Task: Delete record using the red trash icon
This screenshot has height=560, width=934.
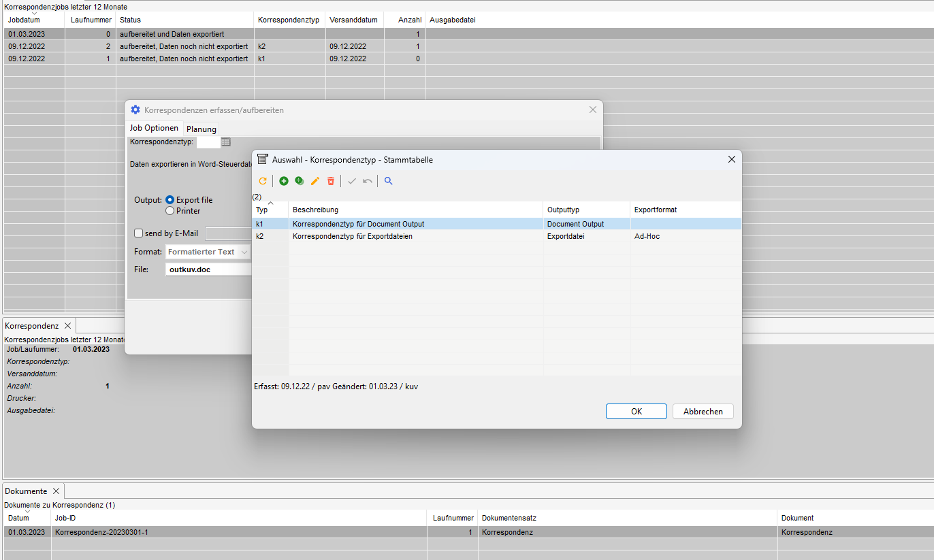Action: click(x=331, y=181)
